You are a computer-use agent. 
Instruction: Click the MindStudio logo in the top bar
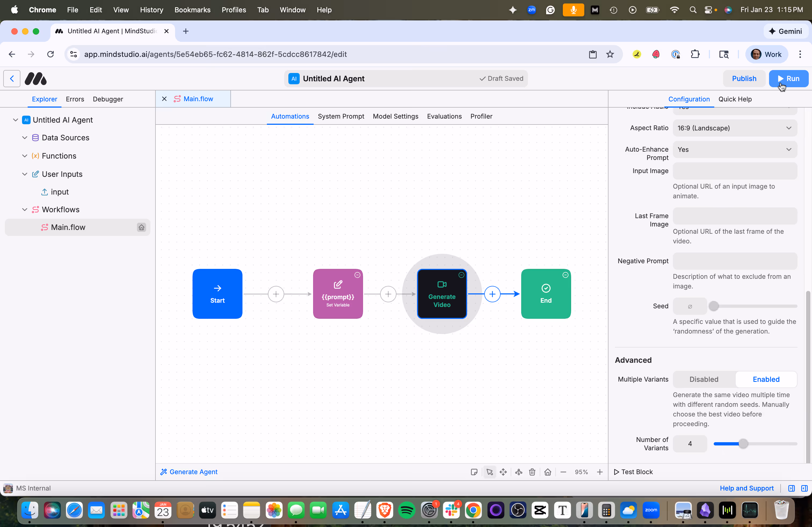point(35,78)
